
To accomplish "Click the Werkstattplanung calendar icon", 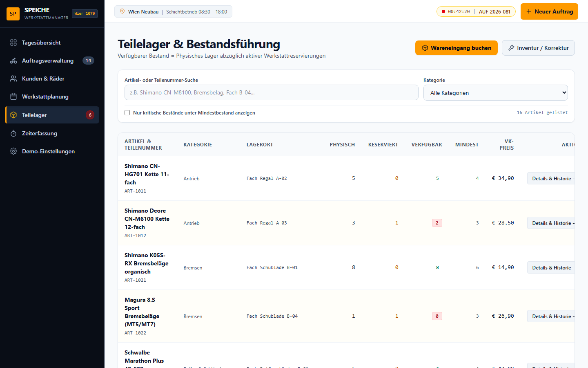I will [13, 96].
